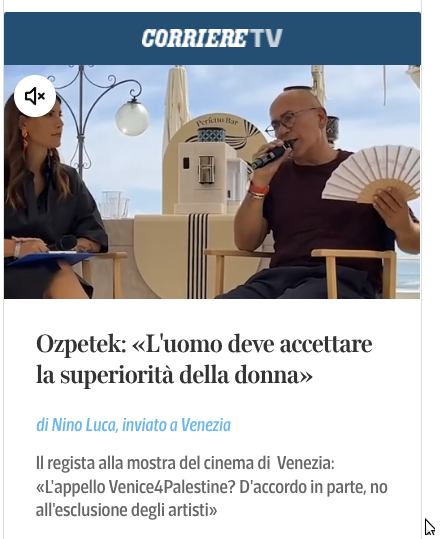Click the word 'Ozpetek:' in the headline

coord(81,345)
